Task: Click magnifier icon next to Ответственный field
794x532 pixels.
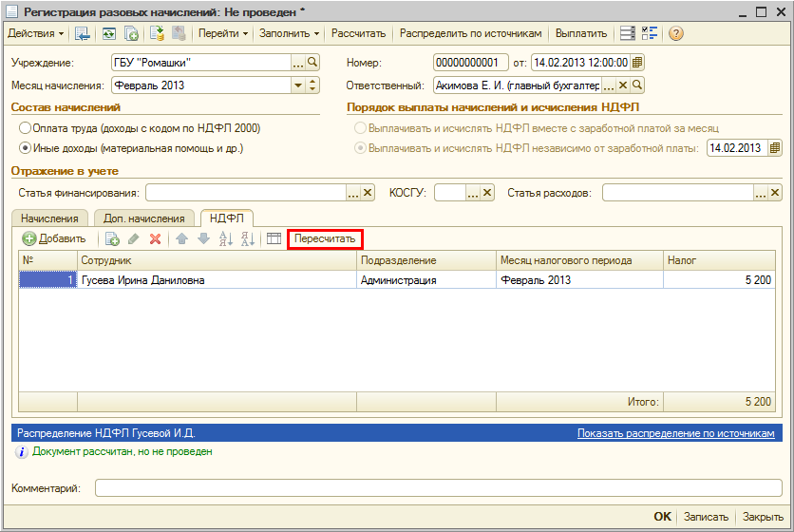Action: 637,85
